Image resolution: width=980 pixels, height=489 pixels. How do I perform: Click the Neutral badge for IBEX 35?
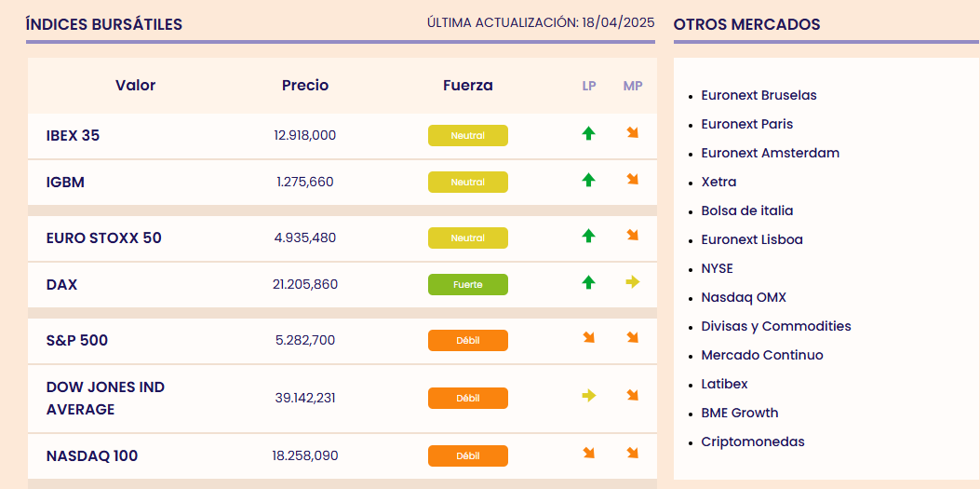pyautogui.click(x=467, y=136)
